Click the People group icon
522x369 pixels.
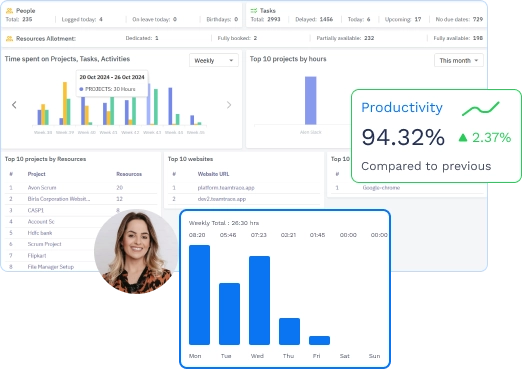tap(9, 11)
